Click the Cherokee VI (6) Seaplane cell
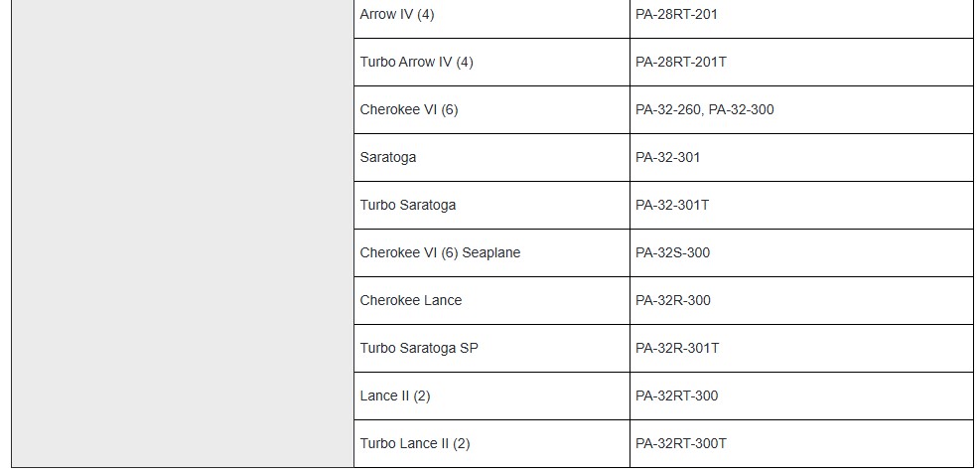The width and height of the screenshot is (980, 475). [440, 252]
